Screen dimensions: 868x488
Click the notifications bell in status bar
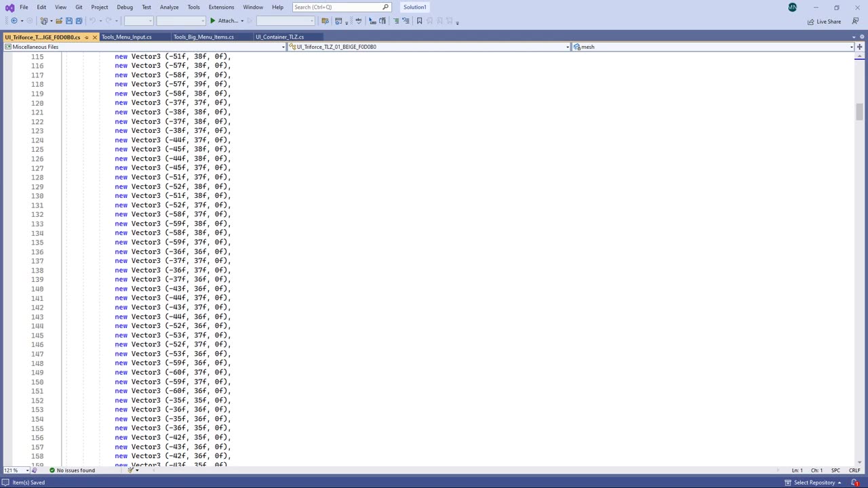coord(855,483)
